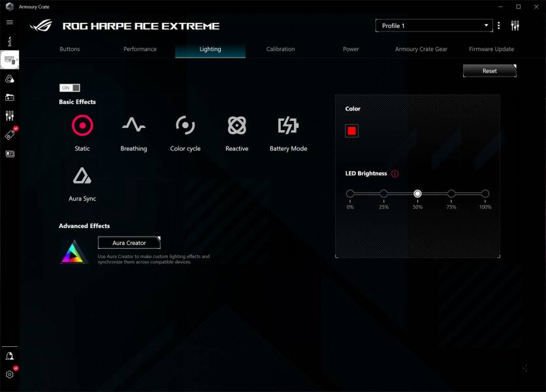Open the News icon in sidebar

click(x=10, y=154)
